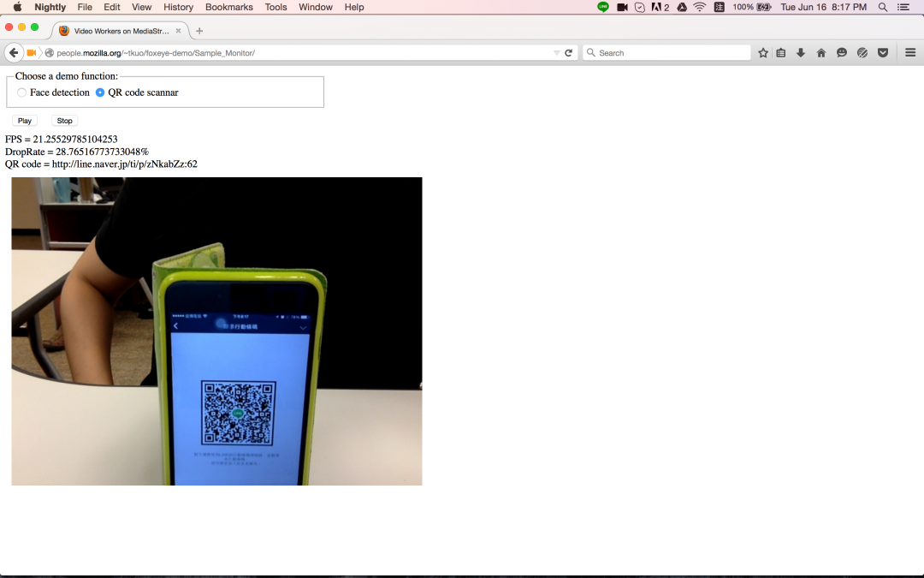
Task: Open the Bookmarks menu
Action: [x=228, y=7]
